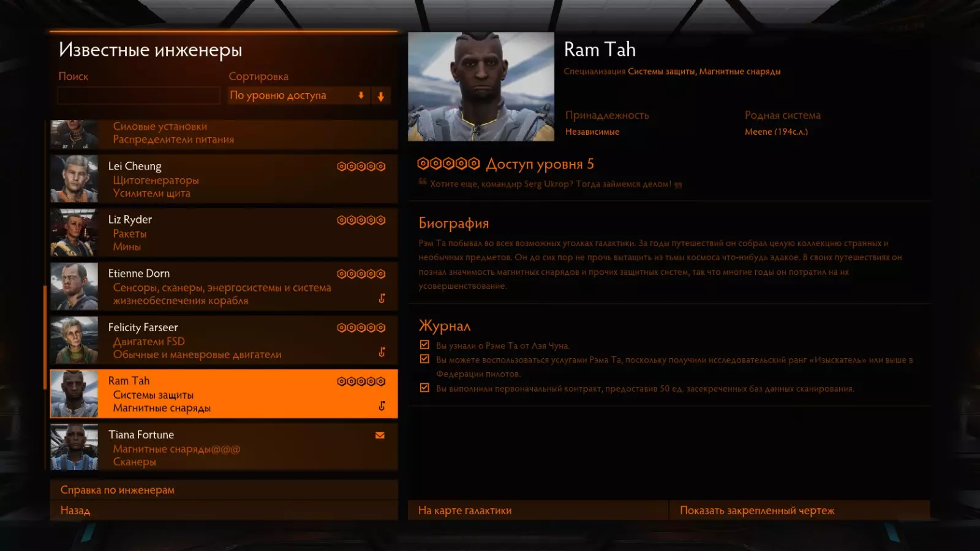
Task: Click the engineer list scrollbar handle
Action: click(45, 337)
